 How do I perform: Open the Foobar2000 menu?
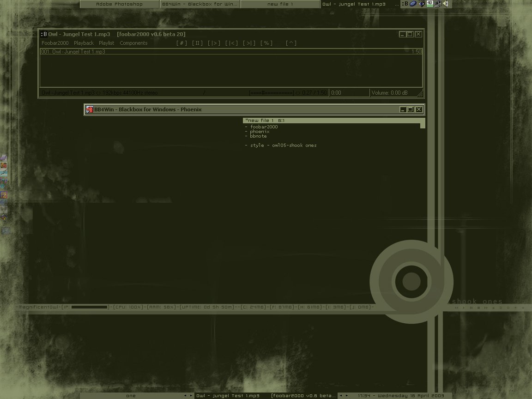[x=55, y=43]
